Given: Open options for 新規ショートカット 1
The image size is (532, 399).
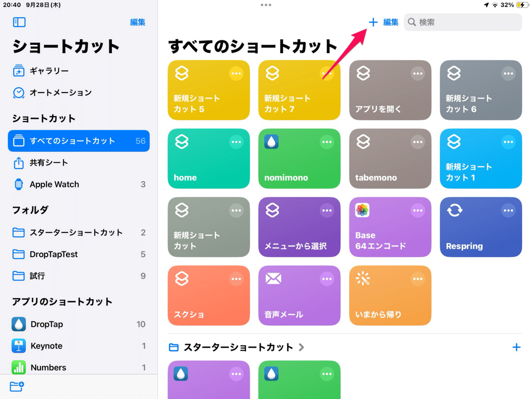Looking at the screenshot, I should tap(508, 142).
